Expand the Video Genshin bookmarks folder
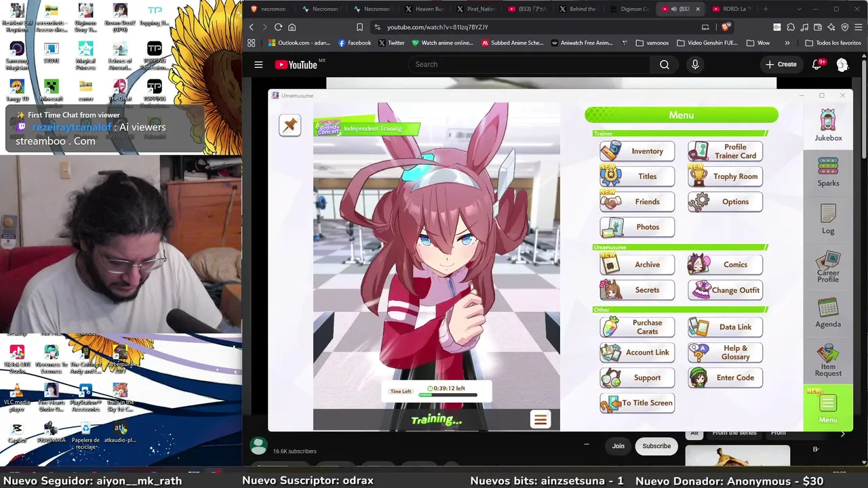 click(x=706, y=43)
